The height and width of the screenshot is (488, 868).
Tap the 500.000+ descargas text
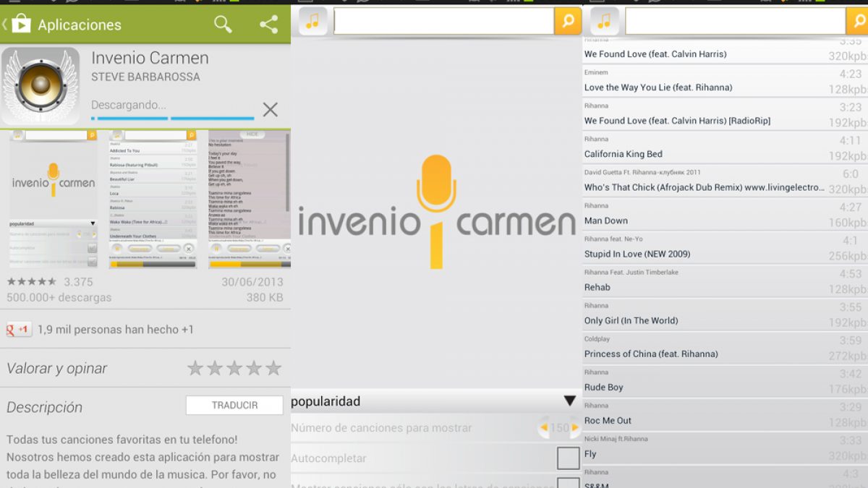[59, 298]
